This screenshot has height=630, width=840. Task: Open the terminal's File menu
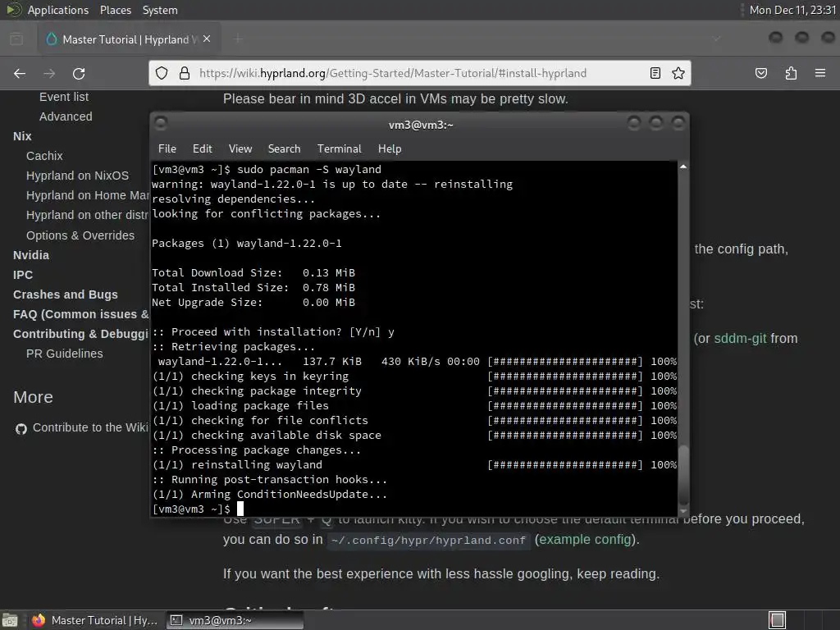[x=167, y=149]
